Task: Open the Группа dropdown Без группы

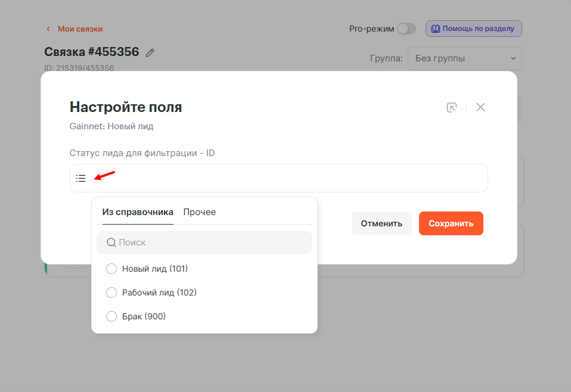Action: click(464, 58)
